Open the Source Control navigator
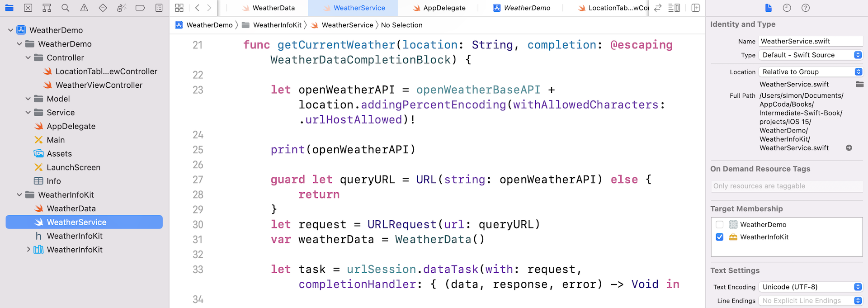This screenshot has height=308, width=868. pos(28,8)
